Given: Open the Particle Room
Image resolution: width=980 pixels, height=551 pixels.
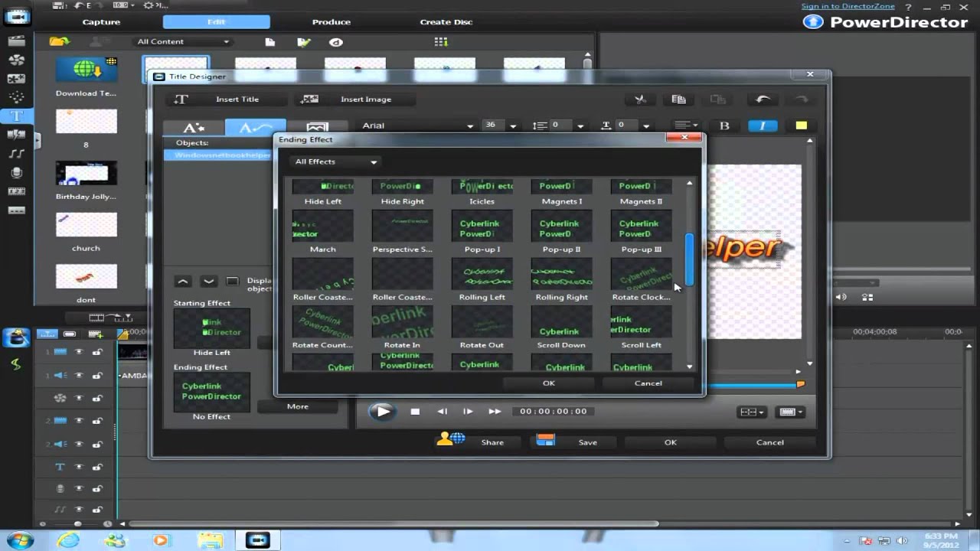Looking at the screenshot, I should pos(16,97).
